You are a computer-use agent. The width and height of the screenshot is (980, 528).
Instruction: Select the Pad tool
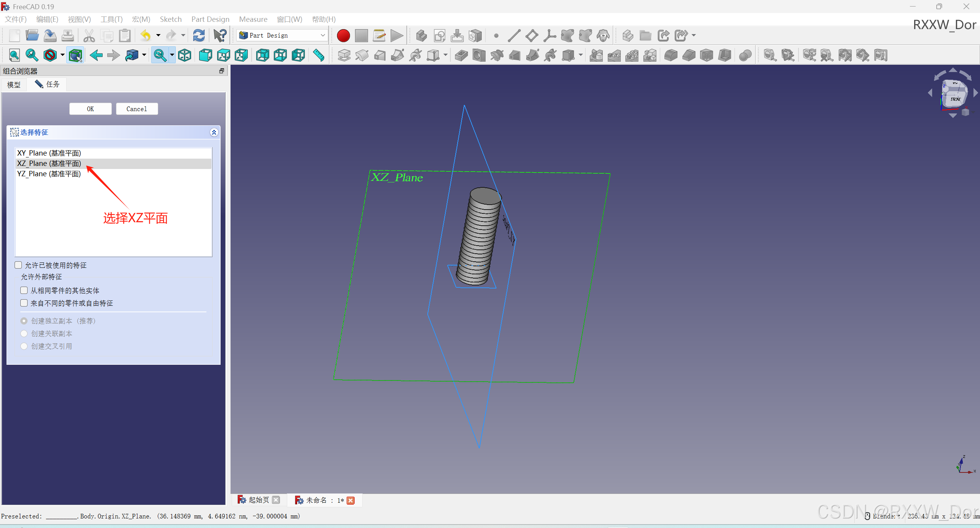point(344,55)
